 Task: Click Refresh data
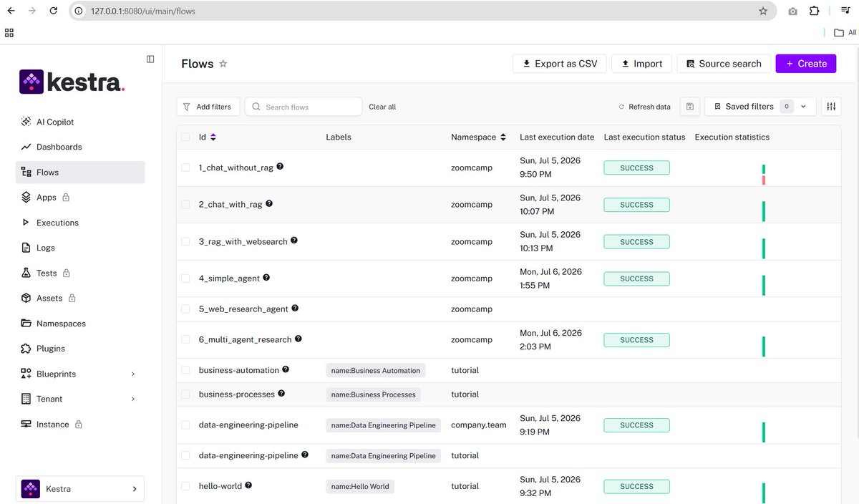tap(644, 107)
